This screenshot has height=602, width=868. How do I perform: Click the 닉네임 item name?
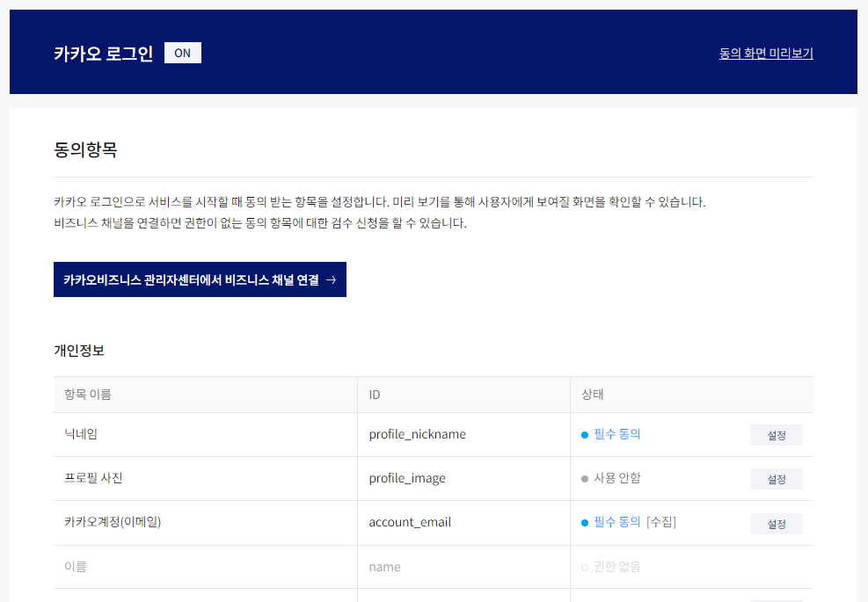pyautogui.click(x=81, y=434)
